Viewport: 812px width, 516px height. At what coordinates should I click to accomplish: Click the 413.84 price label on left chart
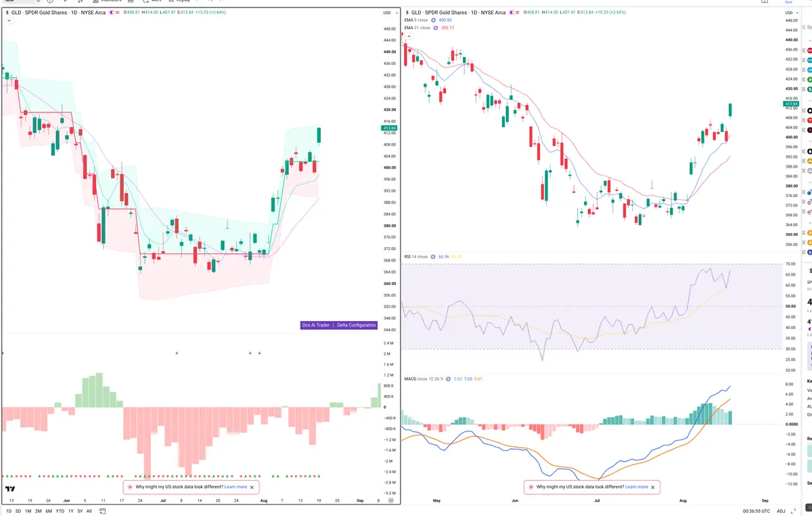(x=389, y=128)
